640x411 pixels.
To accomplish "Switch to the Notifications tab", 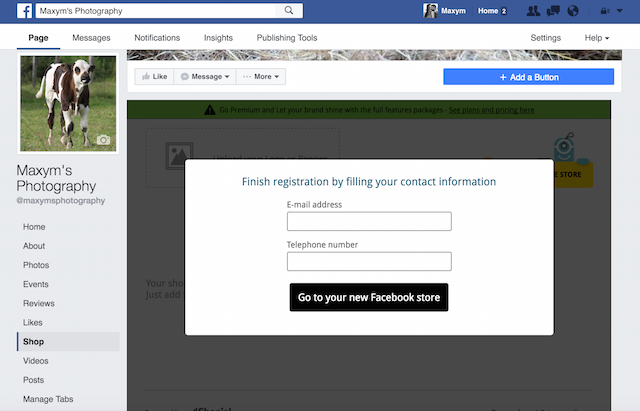I will (x=157, y=38).
